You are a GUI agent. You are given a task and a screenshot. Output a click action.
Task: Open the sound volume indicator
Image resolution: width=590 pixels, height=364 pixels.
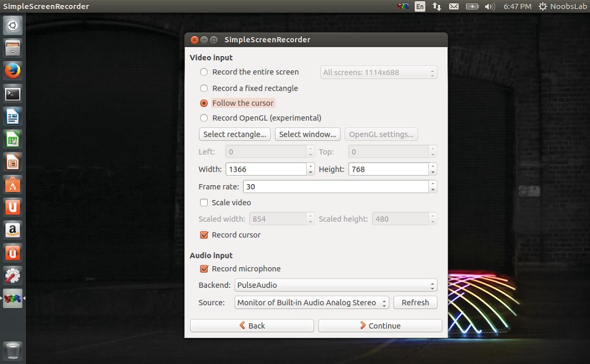(490, 6)
